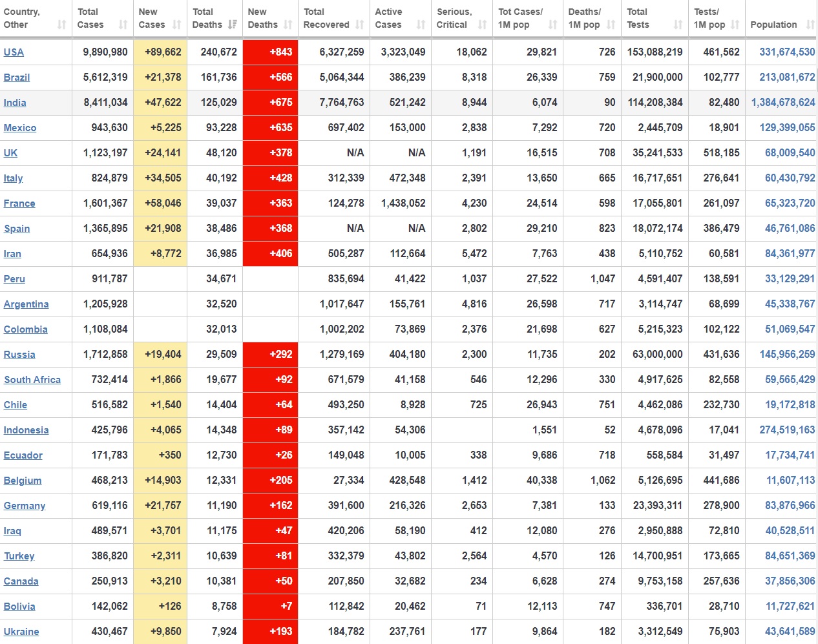
Task: Open the Iran country link
Action: tap(12, 254)
